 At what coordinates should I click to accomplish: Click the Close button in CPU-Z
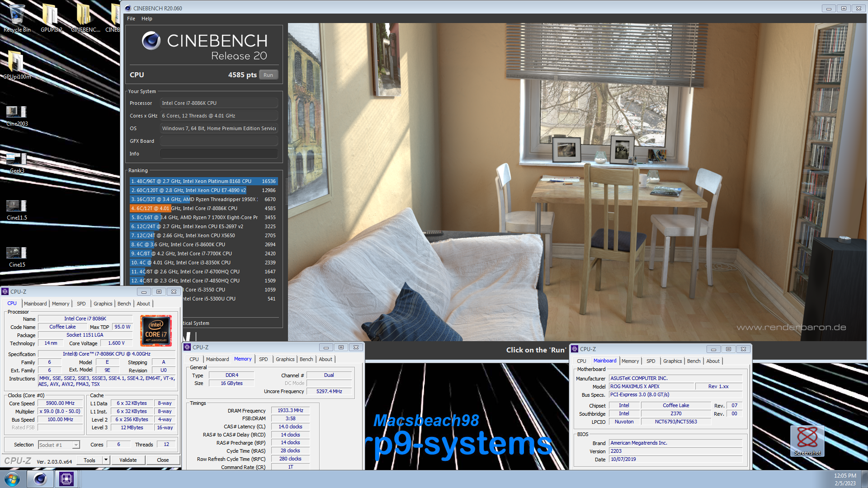pyautogui.click(x=163, y=460)
